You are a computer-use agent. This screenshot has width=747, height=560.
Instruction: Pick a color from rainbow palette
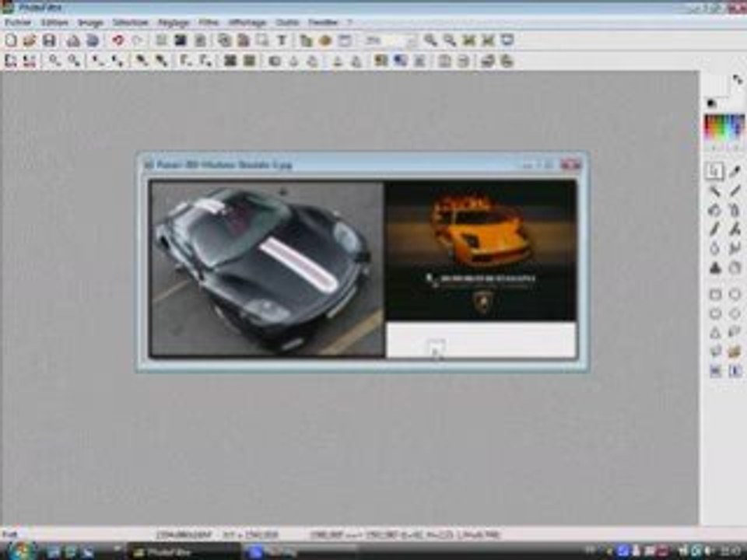point(724,127)
